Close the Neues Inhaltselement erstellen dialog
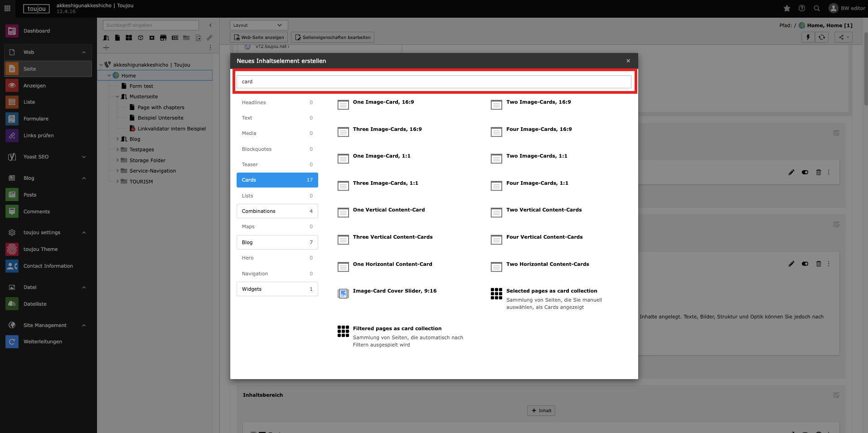The image size is (868, 433). [628, 61]
